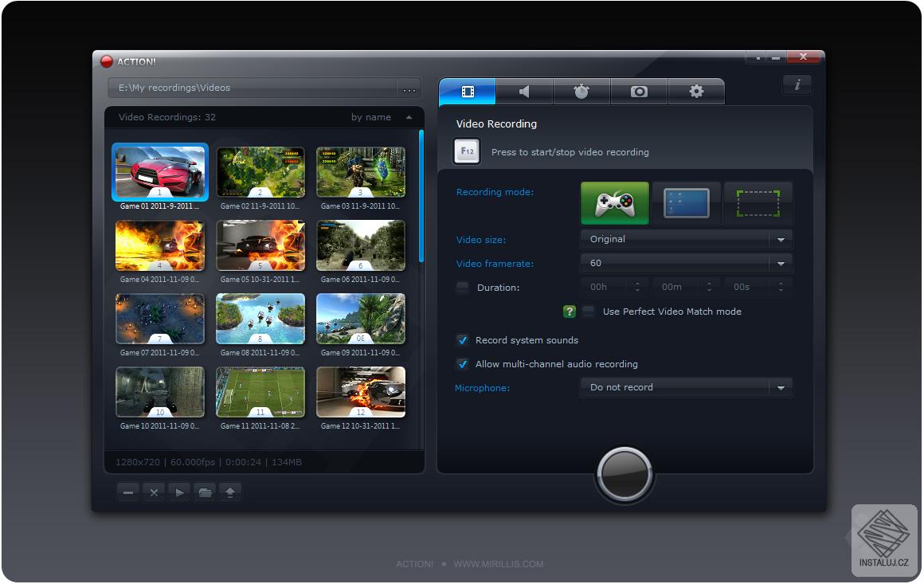Open the recordings folder icon
924x584 pixels.
[x=205, y=492]
